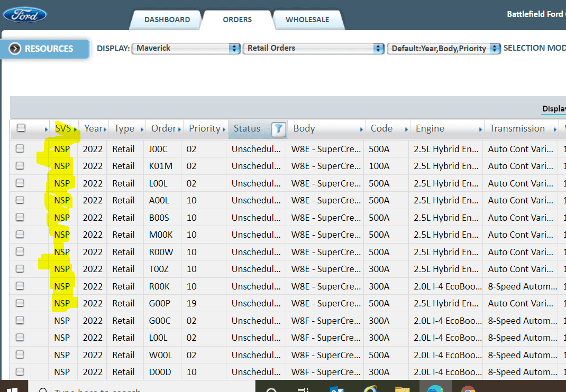
Task: Select order code D00D cell
Action: [160, 372]
